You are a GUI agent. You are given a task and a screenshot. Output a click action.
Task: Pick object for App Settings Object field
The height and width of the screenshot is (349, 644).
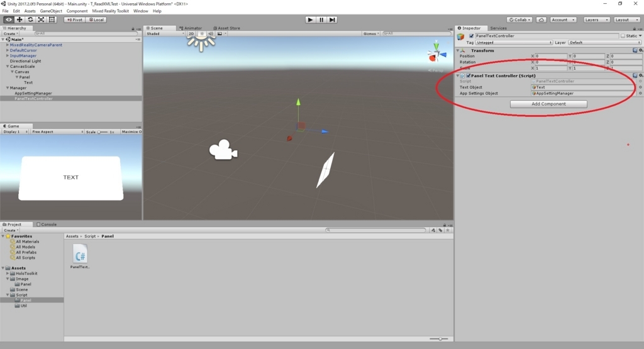pyautogui.click(x=640, y=93)
